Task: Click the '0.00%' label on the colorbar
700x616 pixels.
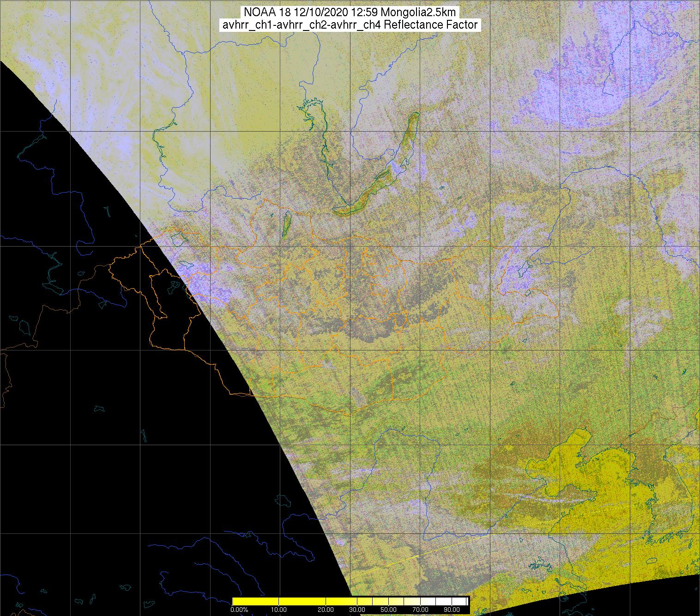Action: 239,610
